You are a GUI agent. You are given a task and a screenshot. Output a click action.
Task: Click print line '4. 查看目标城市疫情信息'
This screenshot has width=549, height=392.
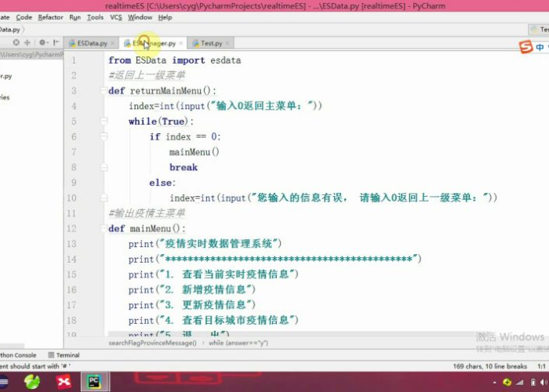(x=213, y=320)
